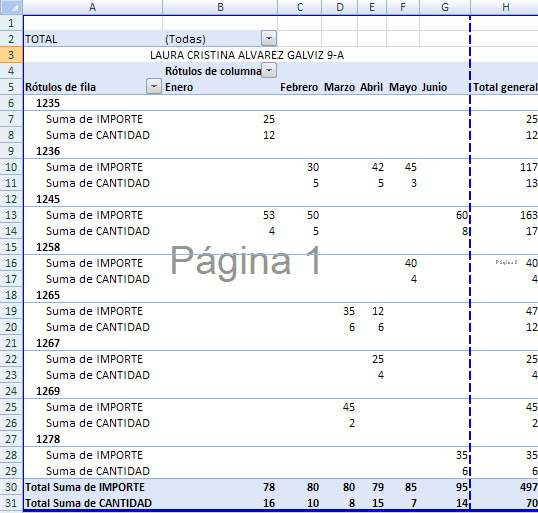Select row 1 header
Viewport: 538px width, 513px height.
click(11, 23)
